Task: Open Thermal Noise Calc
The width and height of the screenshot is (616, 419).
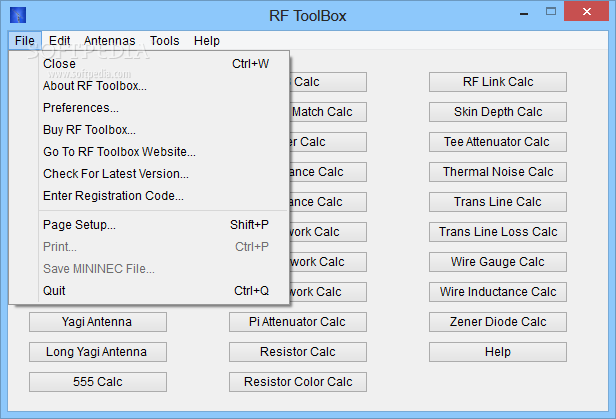Action: pos(498,172)
